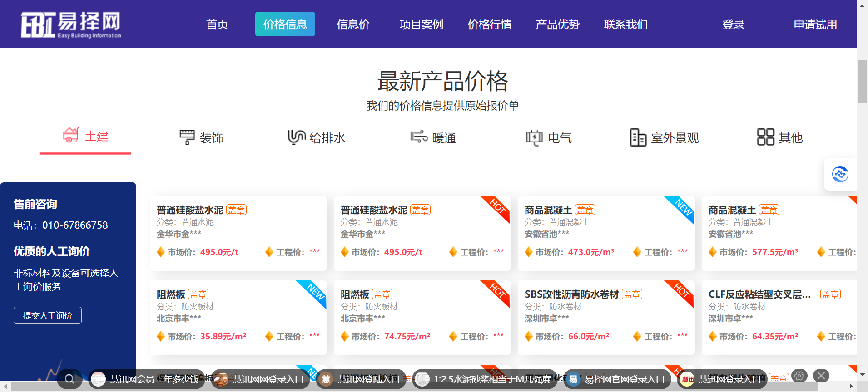Viewport: 868px width, 392px height.
Task: Click the 申请试用 trial link
Action: coord(815,24)
